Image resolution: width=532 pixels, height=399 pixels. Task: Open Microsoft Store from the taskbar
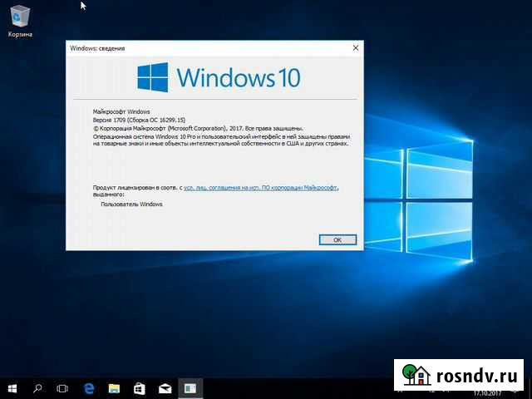[x=140, y=388]
